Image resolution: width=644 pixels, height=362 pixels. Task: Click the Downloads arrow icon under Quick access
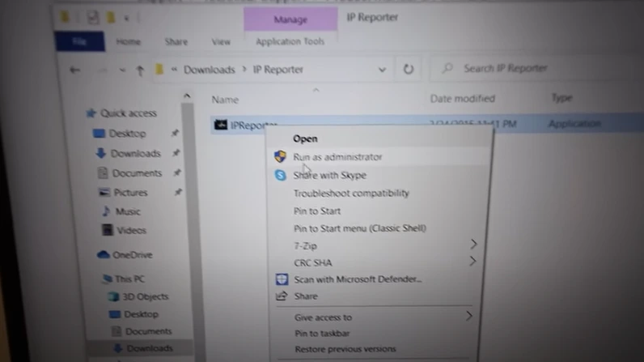[101, 153]
